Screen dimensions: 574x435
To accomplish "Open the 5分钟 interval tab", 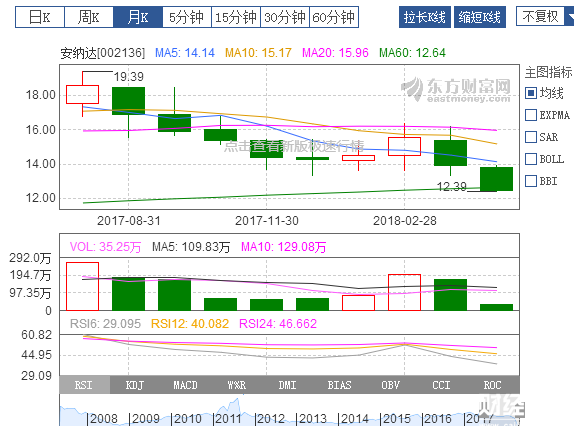I will tap(187, 17).
